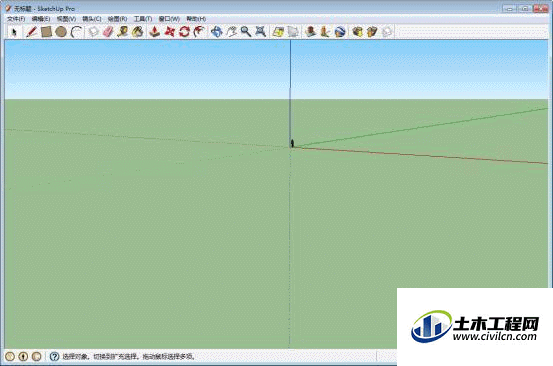
Task: Open the 窗口(W) menu
Action: tap(169, 19)
